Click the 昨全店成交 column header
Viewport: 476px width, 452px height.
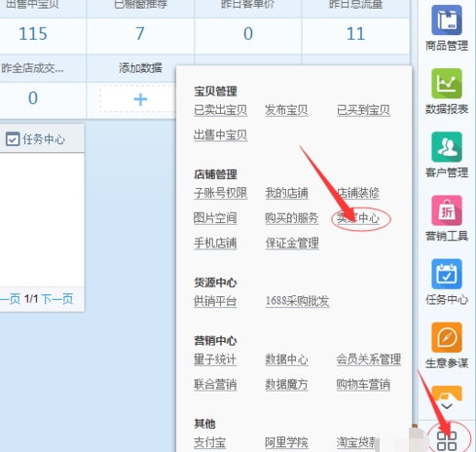(32, 68)
